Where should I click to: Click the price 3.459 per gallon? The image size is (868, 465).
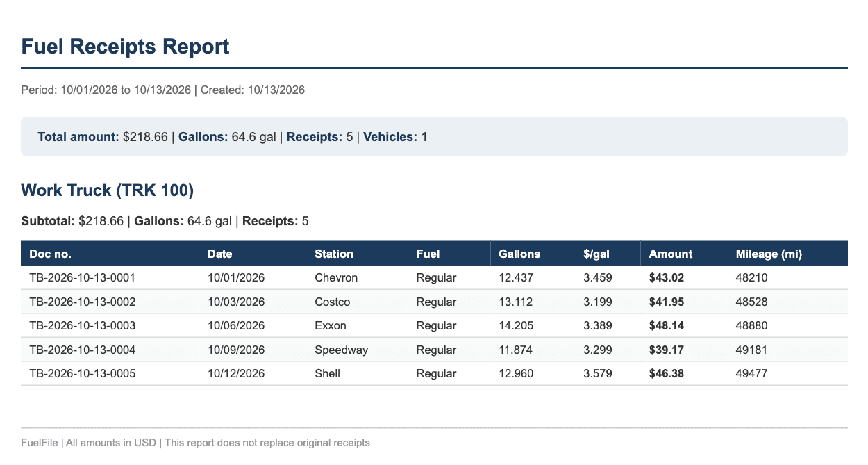[598, 277]
